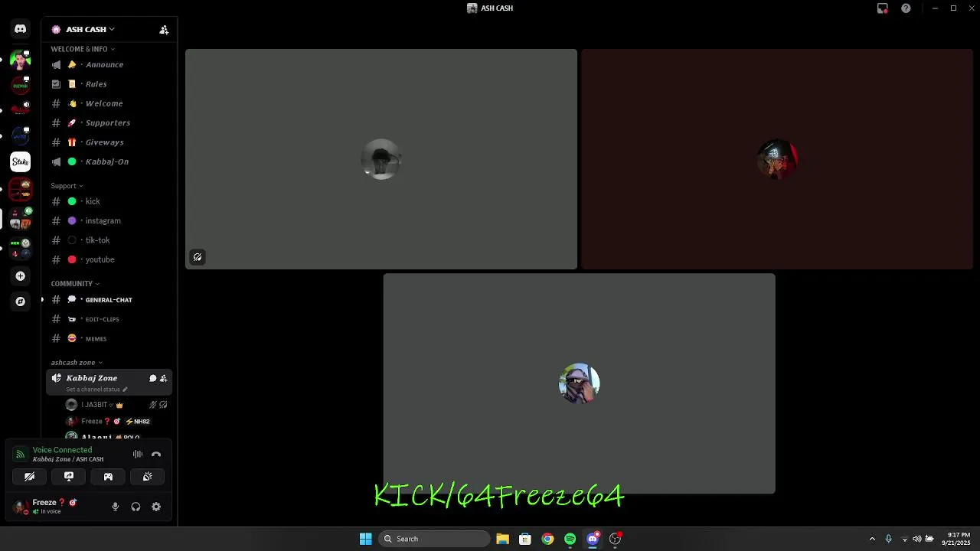Open Welcome channel
The width and height of the screenshot is (980, 551).
109,103
